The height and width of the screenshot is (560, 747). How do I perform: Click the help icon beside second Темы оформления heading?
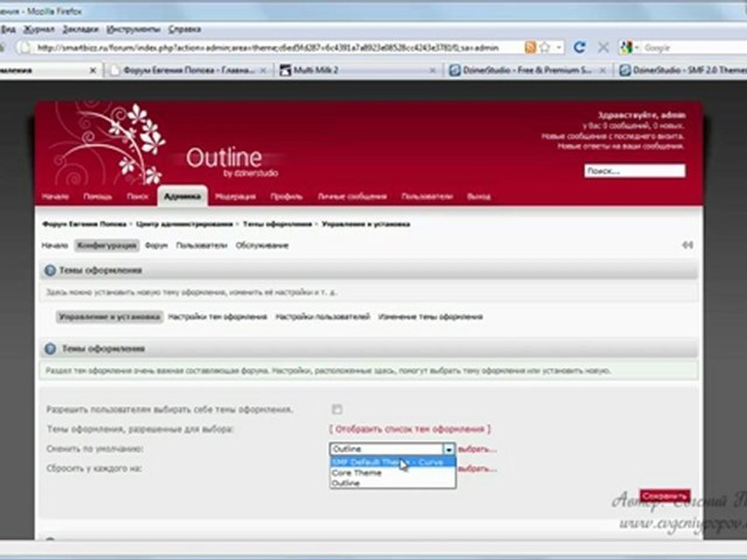(x=50, y=348)
